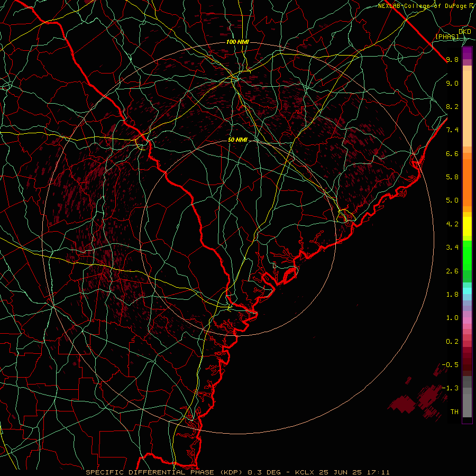Pick the peach segment of the color bar
The width and height of the screenshot is (476, 476).
[467, 109]
